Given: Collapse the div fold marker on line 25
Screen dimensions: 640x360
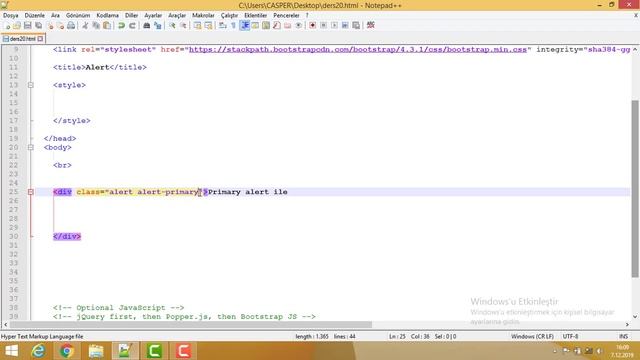Looking at the screenshot, I should pyautogui.click(x=31, y=192).
